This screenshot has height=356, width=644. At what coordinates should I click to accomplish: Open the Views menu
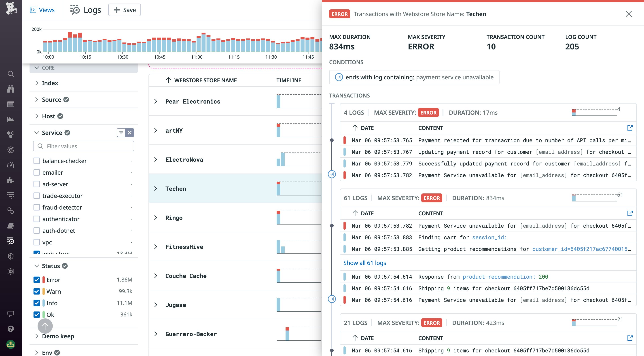tap(42, 10)
